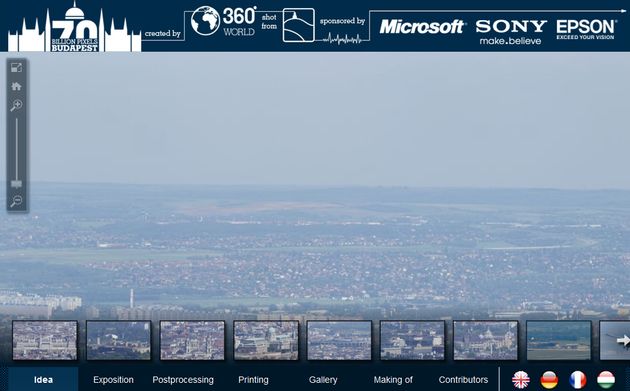Image resolution: width=630 pixels, height=391 pixels.
Task: Open the seventh thumbnail in strip
Action: click(486, 340)
